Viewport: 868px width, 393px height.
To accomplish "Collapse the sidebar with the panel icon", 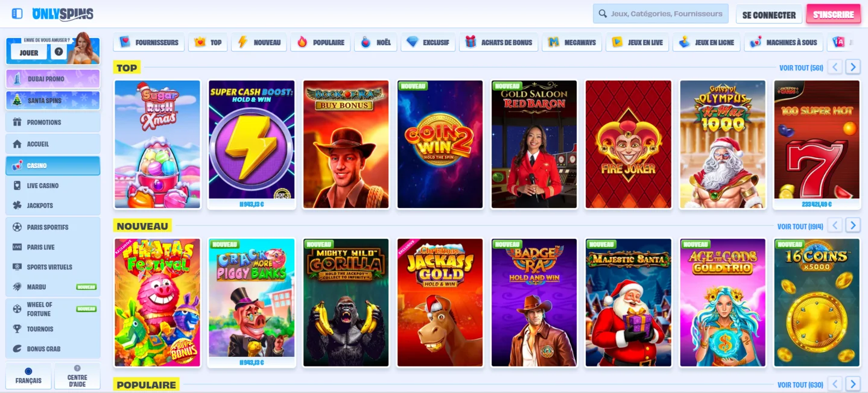I will click(17, 13).
